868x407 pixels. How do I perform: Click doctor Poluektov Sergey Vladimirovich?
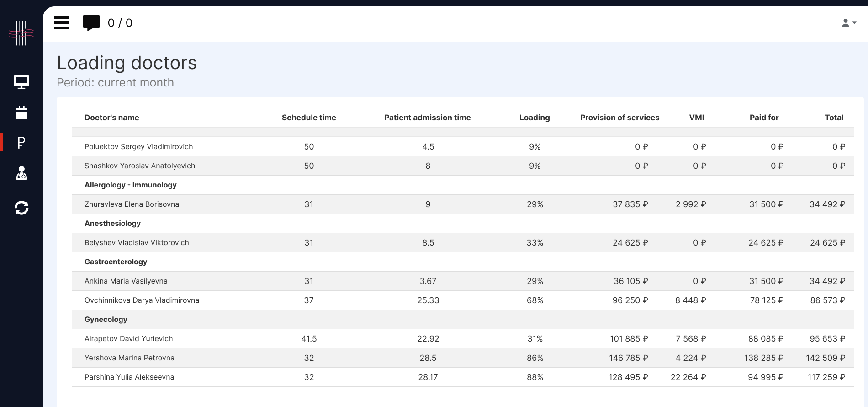138,146
